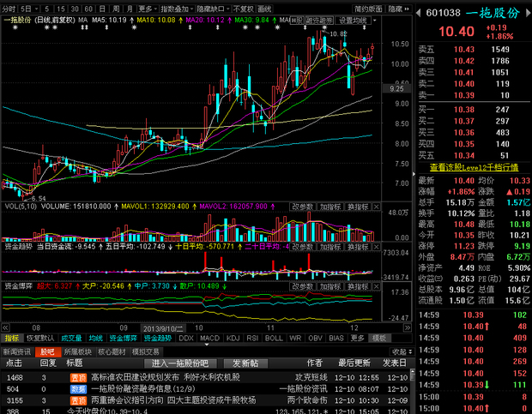Switch to the 分时 intraday chart

[9, 9]
